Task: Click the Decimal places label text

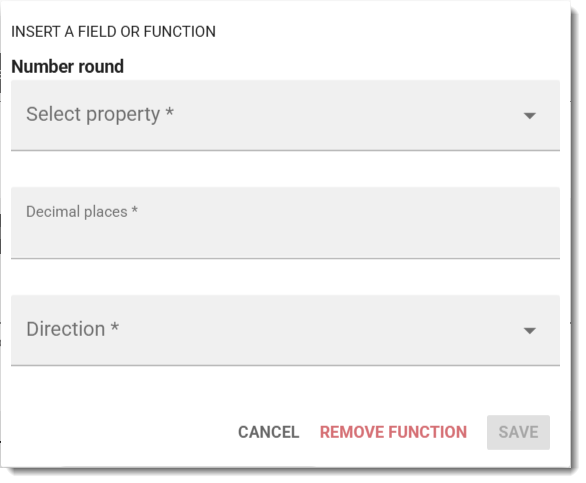Action: (x=77, y=212)
